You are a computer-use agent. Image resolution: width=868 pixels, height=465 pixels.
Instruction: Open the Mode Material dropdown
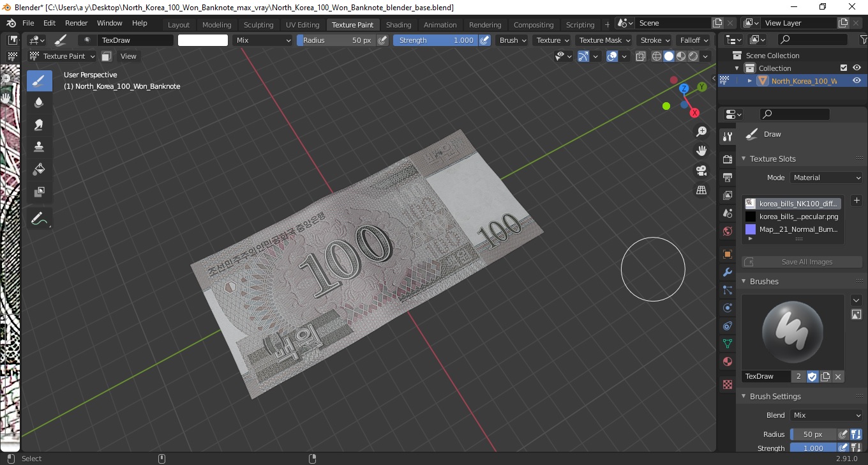coord(826,178)
